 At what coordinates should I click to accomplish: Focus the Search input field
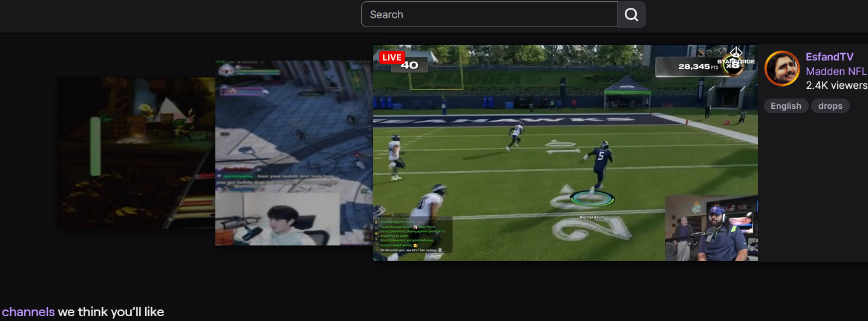[x=489, y=15]
